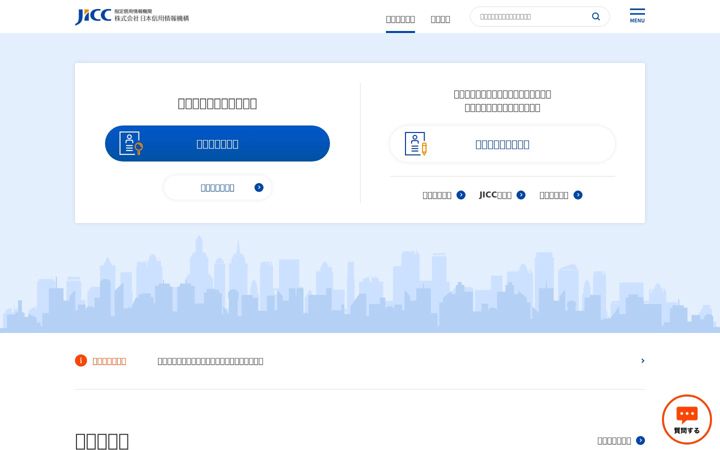Click the arrow circle after the JICC link
Image resolution: width=720 pixels, height=450 pixels.
pos(521,195)
